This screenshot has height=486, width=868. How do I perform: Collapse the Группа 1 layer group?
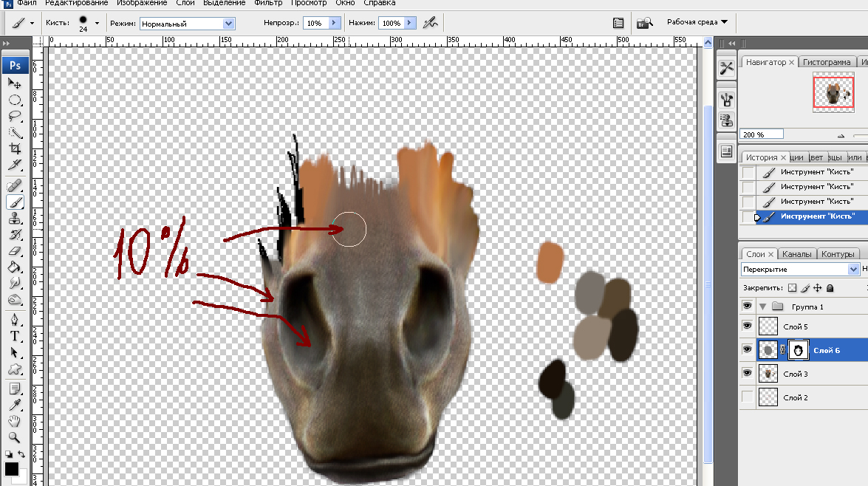[x=762, y=306]
